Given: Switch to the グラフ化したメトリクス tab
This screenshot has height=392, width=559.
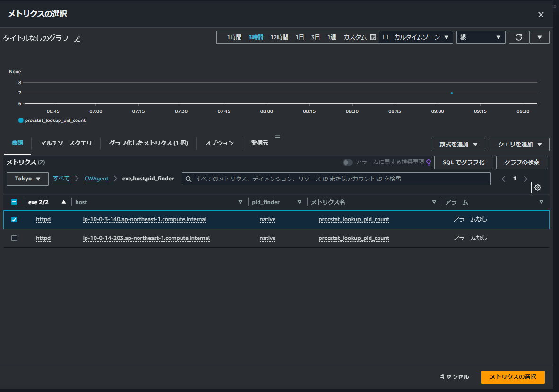Looking at the screenshot, I should tap(148, 143).
